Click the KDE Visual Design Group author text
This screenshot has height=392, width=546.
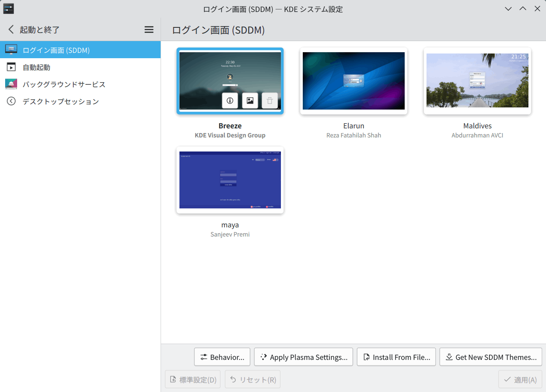click(230, 135)
